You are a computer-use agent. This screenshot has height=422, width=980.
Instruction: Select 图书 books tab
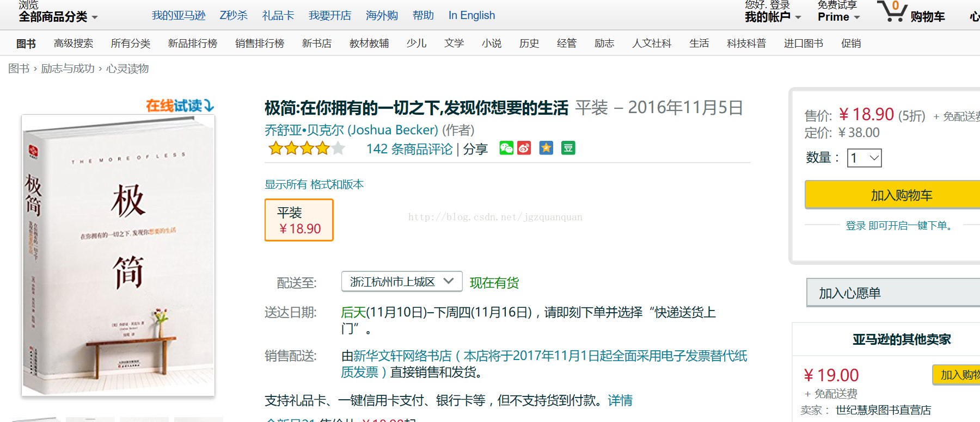(x=26, y=44)
